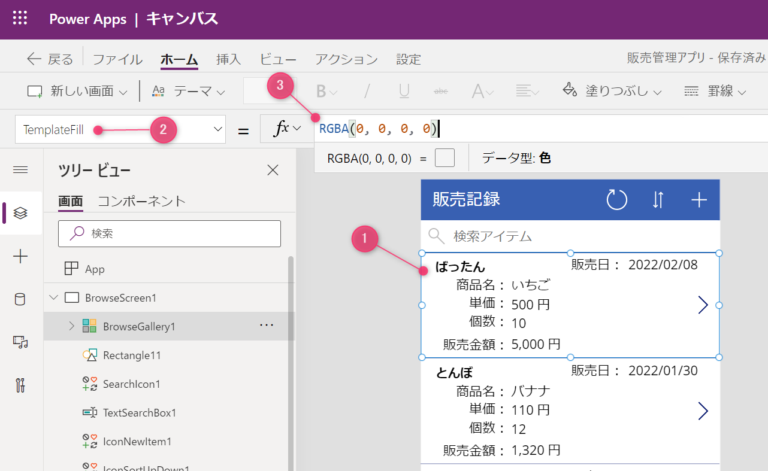Image resolution: width=768 pixels, height=471 pixels.
Task: Click the plus new item icon in header
Action: point(699,200)
